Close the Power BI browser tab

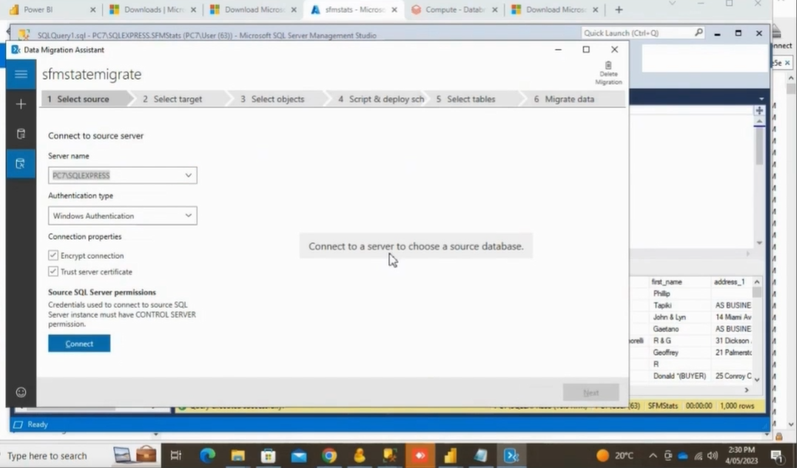point(93,10)
